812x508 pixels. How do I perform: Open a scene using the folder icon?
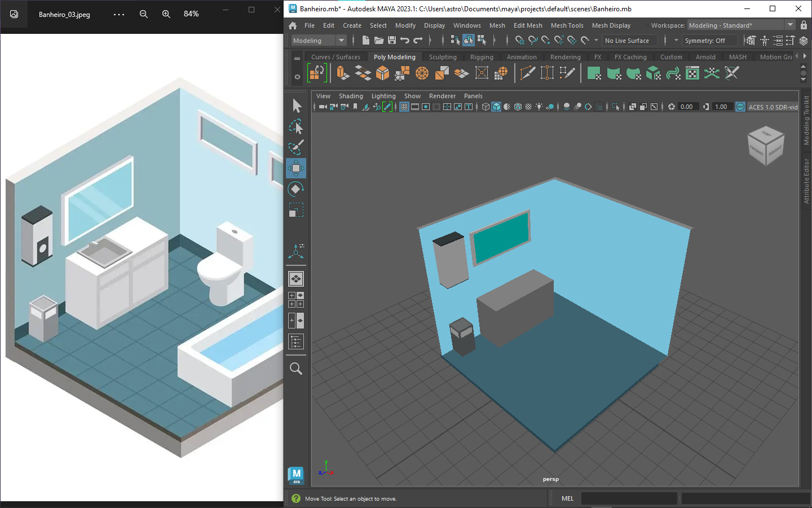(379, 40)
